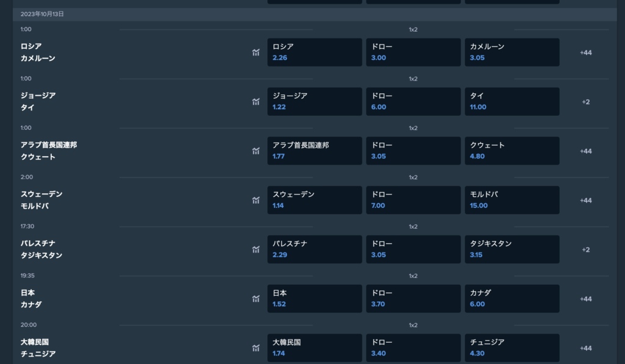625x364 pixels.
Task: Open the ロシア カメルーン match page
Action: coord(38,52)
